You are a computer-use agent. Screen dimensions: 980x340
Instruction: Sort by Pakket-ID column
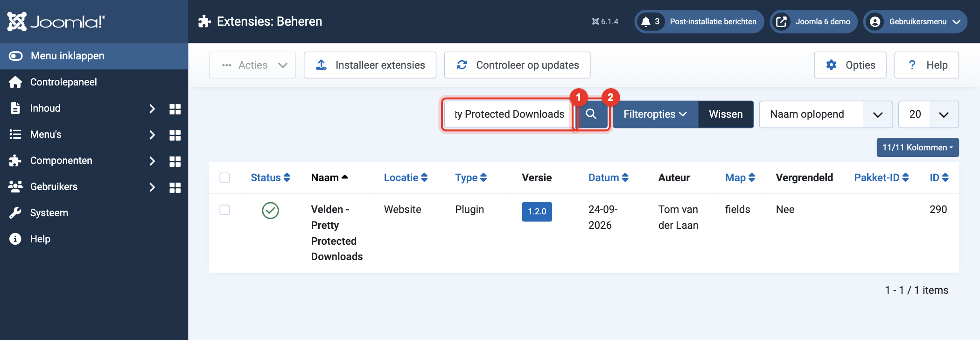881,177
